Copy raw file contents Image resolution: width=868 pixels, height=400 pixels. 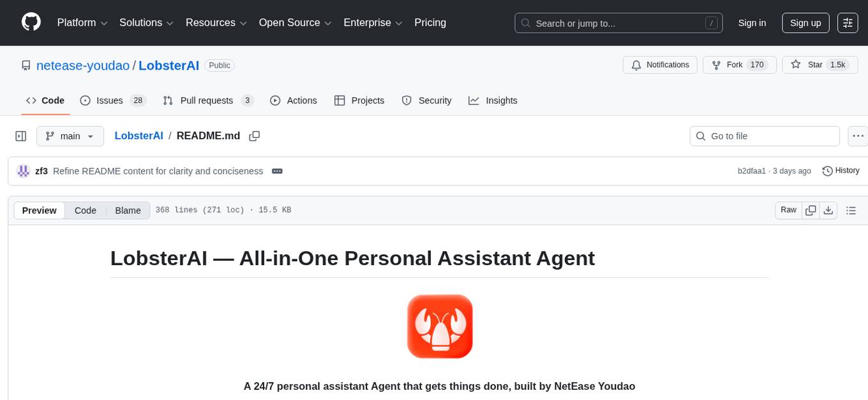pos(811,210)
